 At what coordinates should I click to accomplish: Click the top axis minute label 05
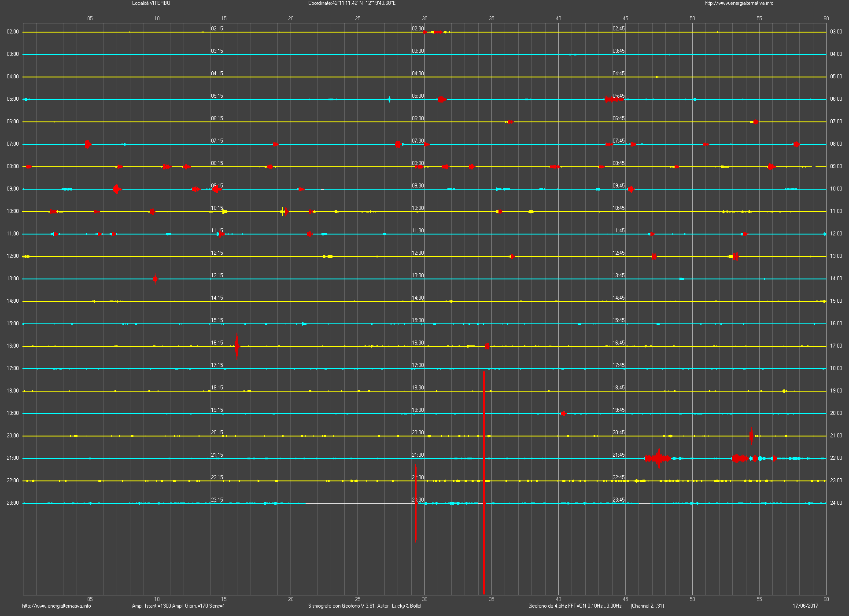click(90, 18)
